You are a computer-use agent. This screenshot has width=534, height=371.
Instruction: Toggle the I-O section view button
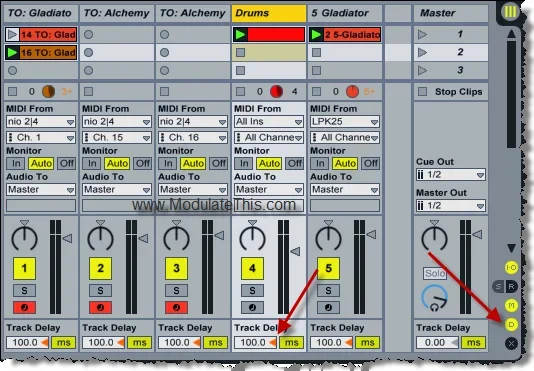click(x=511, y=267)
